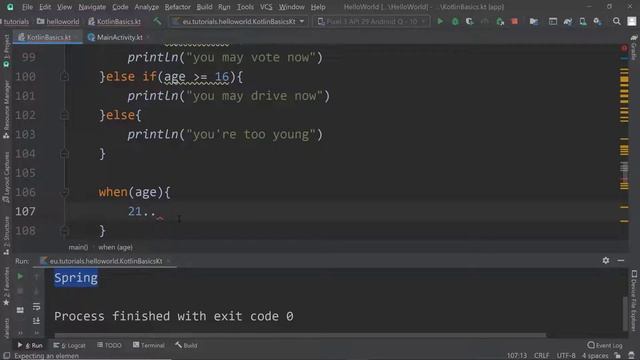Hide the Run panel with minus icon

[621, 260]
